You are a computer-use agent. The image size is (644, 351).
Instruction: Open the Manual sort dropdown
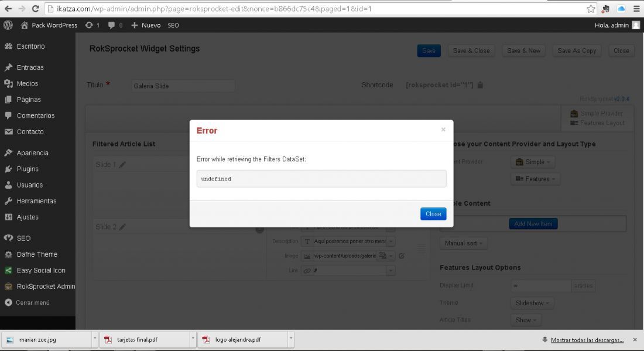(x=463, y=243)
